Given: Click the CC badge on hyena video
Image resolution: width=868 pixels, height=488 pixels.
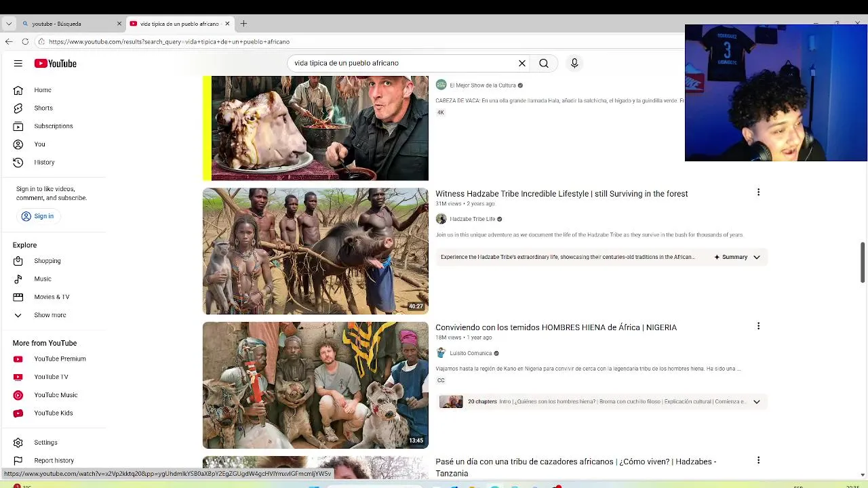Looking at the screenshot, I should point(441,380).
